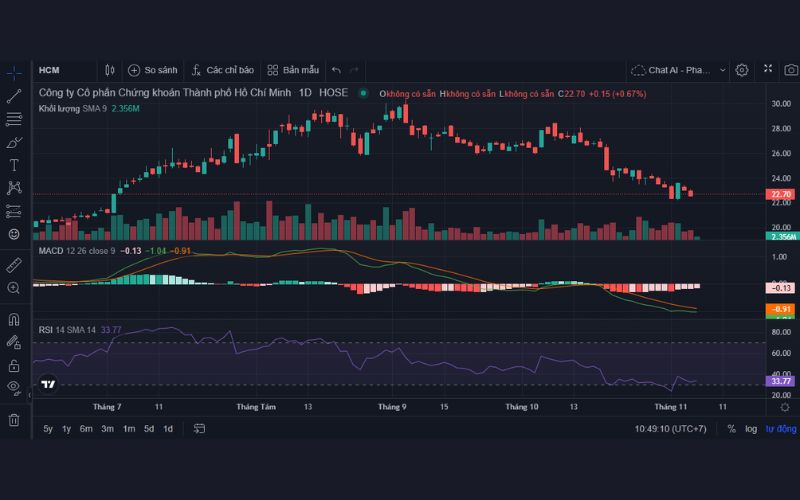Image resolution: width=800 pixels, height=500 pixels.
Task: Open the Các chỉ báo indicators menu
Action: pos(223,70)
